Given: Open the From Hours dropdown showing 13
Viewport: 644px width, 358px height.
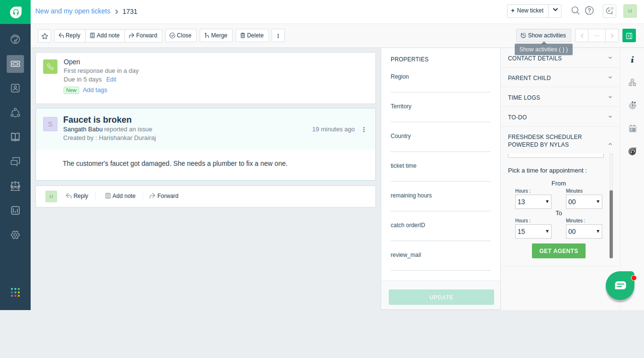Looking at the screenshot, I should [x=533, y=202].
